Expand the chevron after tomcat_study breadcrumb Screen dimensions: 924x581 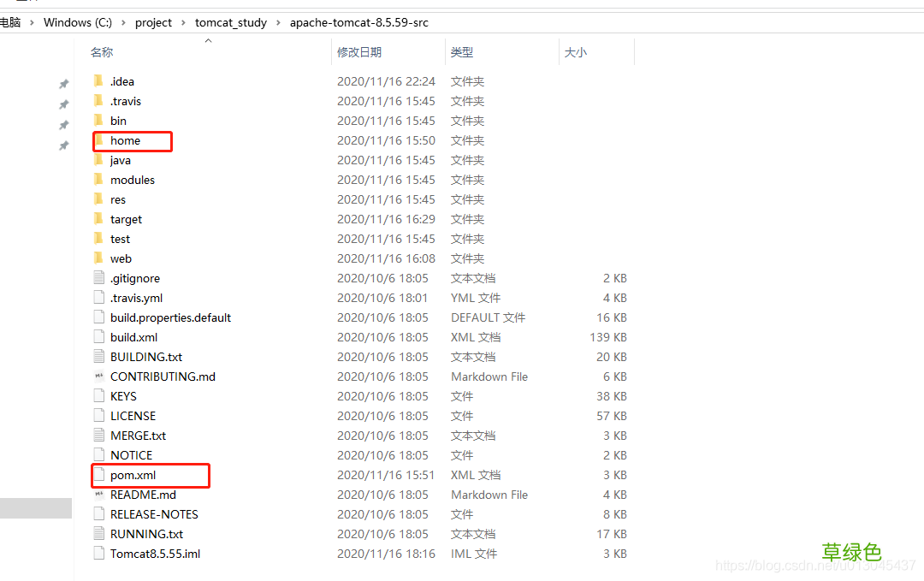pyautogui.click(x=278, y=22)
